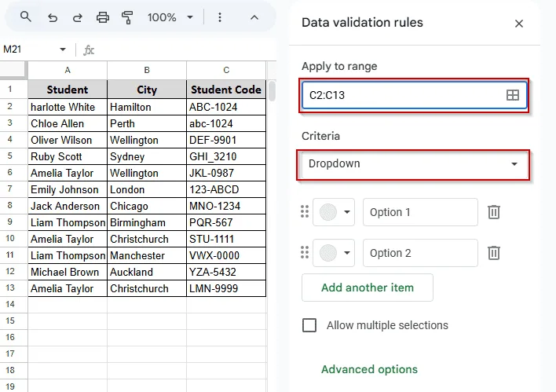556x392 pixels.
Task: Click the drag handle for Option 2
Action: click(305, 253)
